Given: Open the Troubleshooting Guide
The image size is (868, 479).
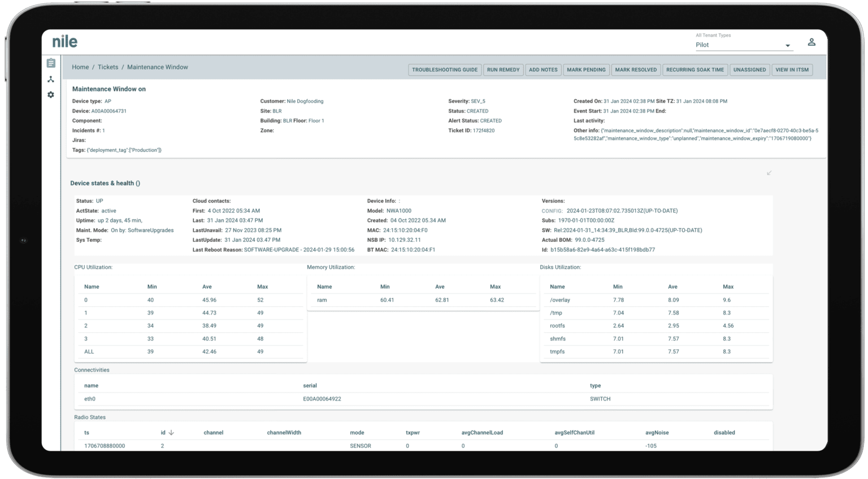Looking at the screenshot, I should [x=444, y=69].
